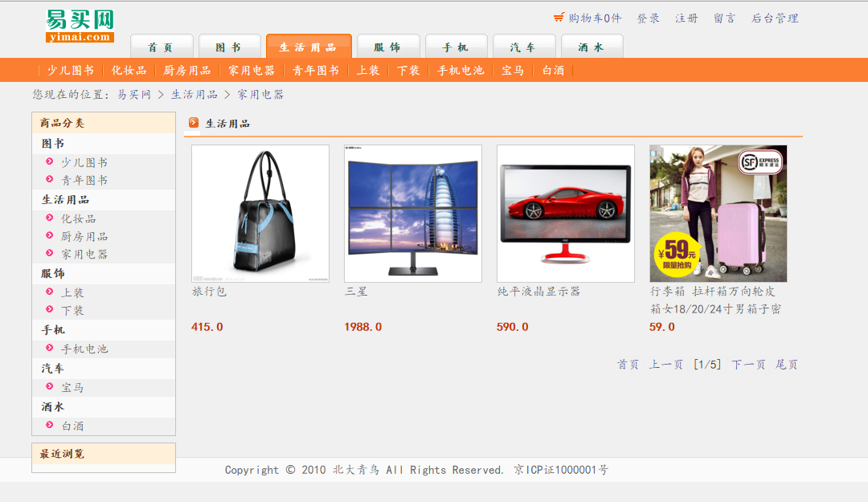Click the 注册 link
868x502 pixels.
(x=686, y=18)
